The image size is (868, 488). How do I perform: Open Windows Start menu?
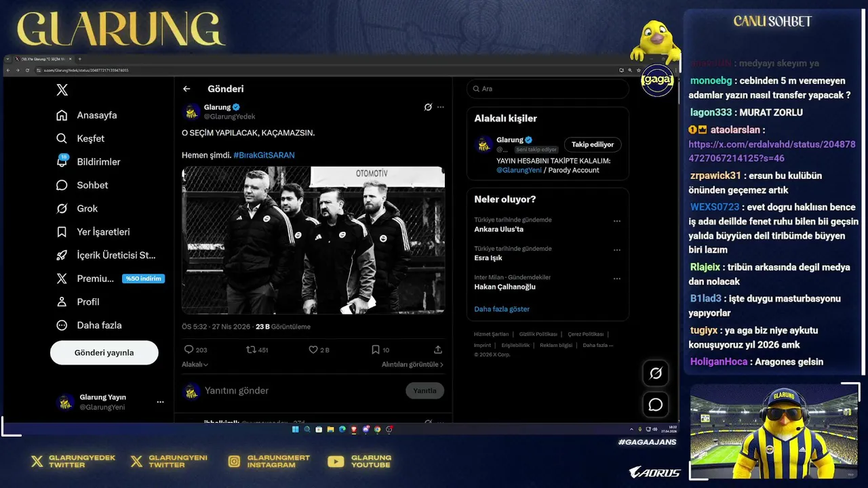click(295, 429)
